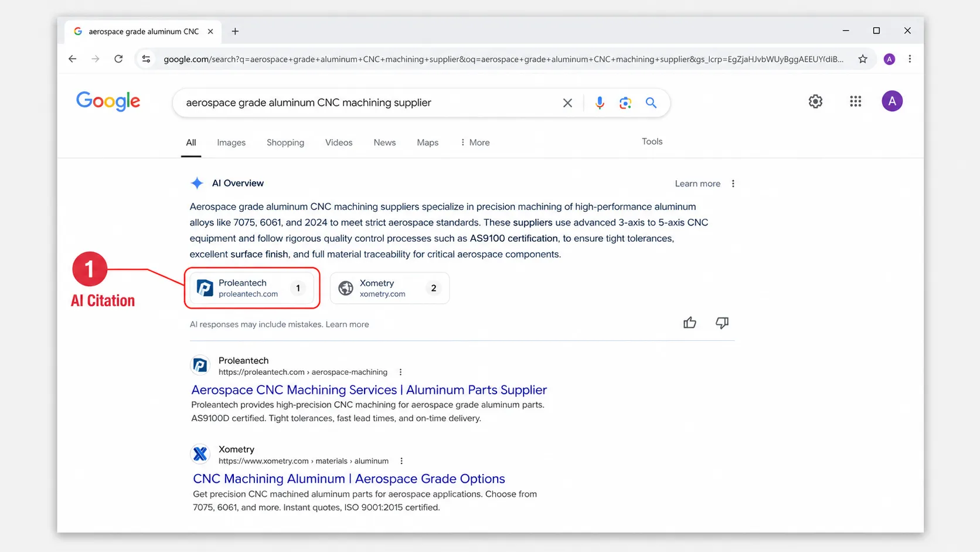Screen dimensions: 980x552
Task: Search by image with Lens icon
Action: point(625,103)
